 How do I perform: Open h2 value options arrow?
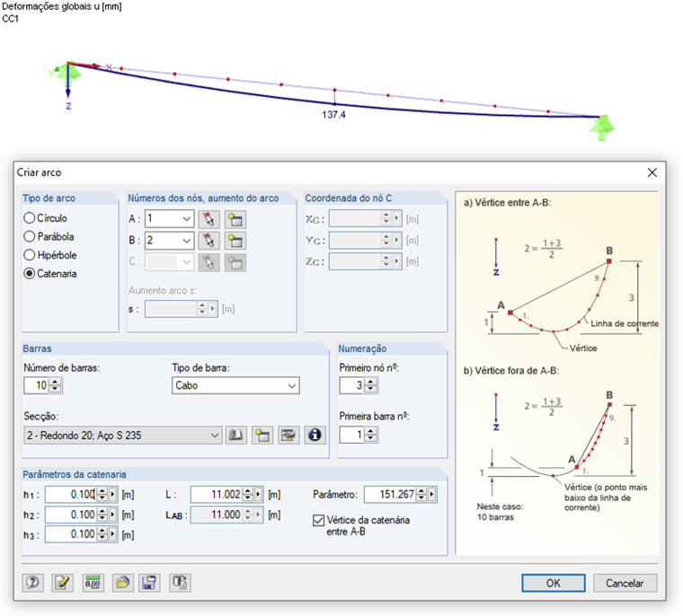click(113, 515)
